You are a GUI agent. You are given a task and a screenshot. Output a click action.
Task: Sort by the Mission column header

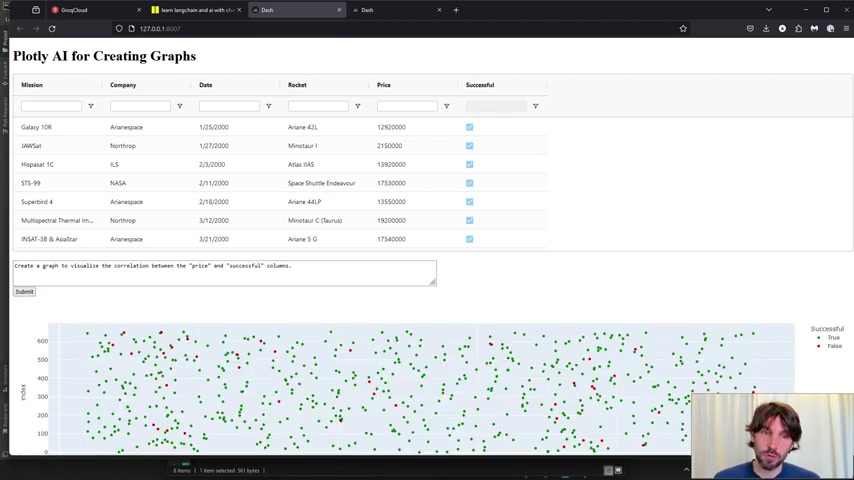32,85
